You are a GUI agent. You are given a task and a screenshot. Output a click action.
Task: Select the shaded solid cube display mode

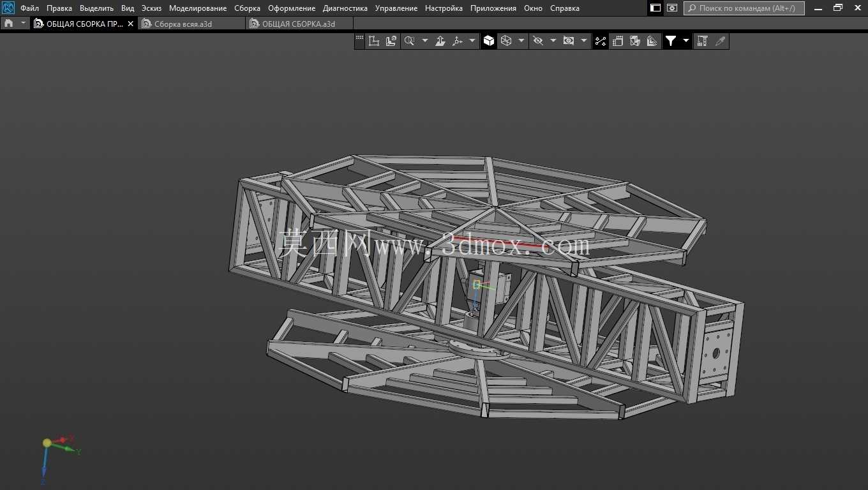coord(489,41)
